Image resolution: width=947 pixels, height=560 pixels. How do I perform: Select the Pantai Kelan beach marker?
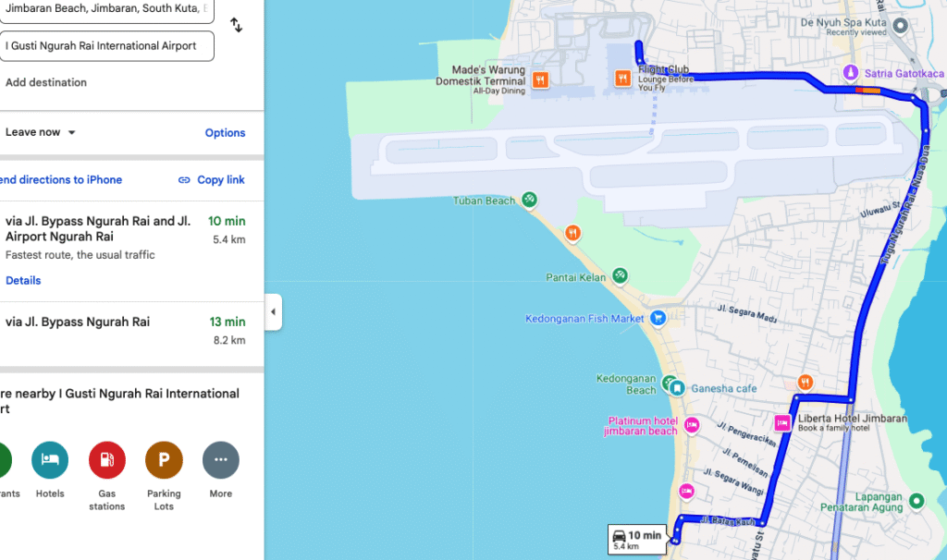tap(620, 275)
